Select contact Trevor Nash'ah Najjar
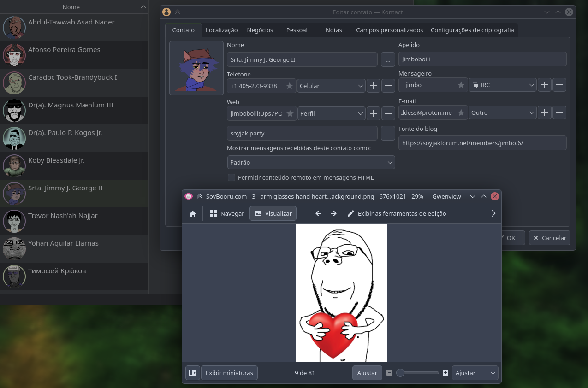This screenshot has width=588, height=388. coord(63,216)
